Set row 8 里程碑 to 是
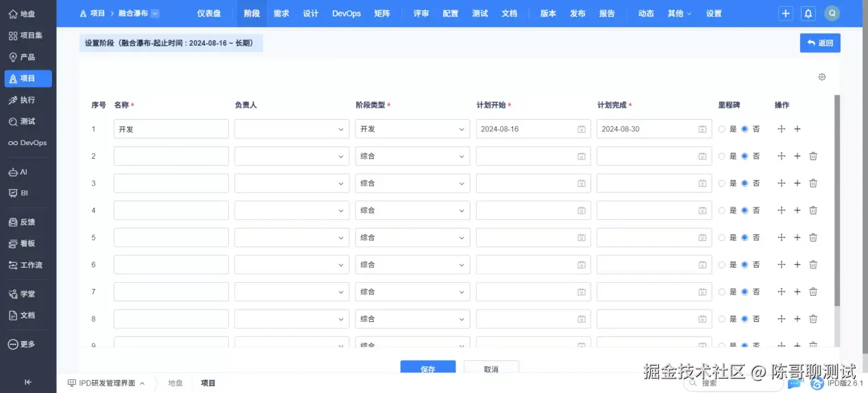 click(722, 319)
